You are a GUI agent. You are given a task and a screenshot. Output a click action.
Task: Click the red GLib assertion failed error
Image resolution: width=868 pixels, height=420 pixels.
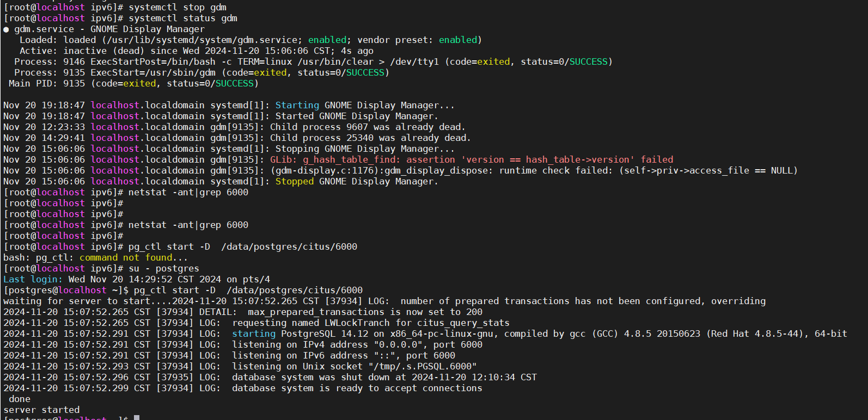(472, 160)
